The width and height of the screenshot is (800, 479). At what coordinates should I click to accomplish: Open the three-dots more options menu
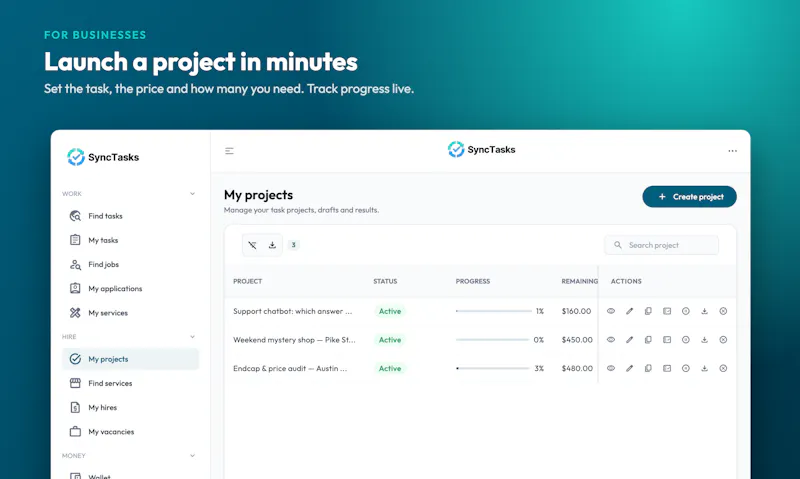click(x=733, y=151)
